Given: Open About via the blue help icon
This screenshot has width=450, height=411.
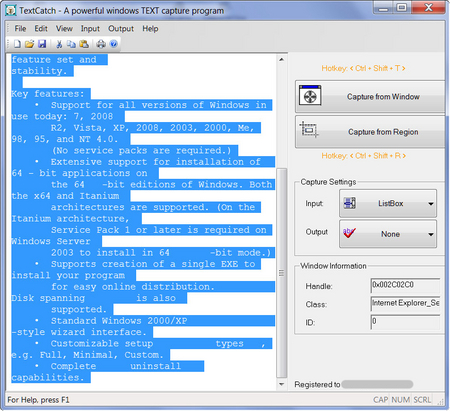Looking at the screenshot, I should pyautogui.click(x=114, y=44).
